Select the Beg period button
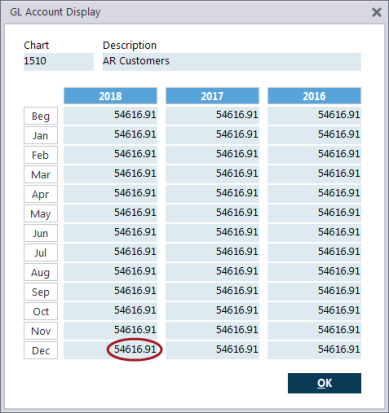Image resolution: width=389 pixels, height=413 pixels. [41, 116]
